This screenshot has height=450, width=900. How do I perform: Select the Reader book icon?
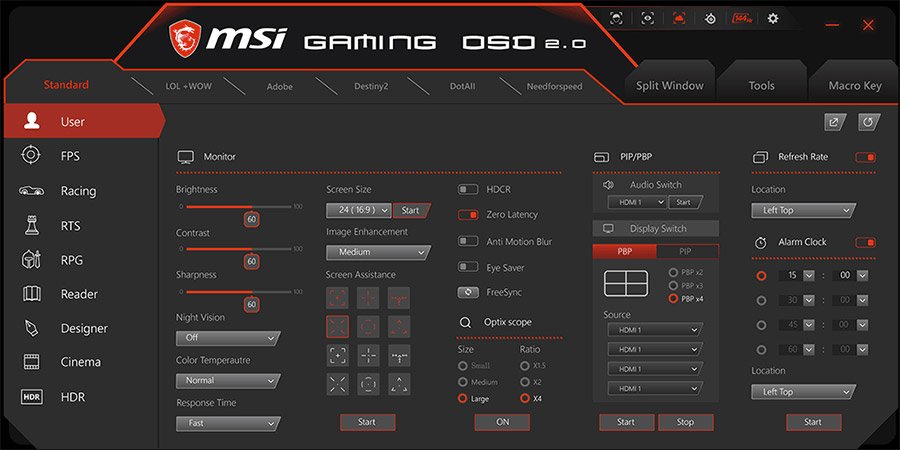(32, 294)
